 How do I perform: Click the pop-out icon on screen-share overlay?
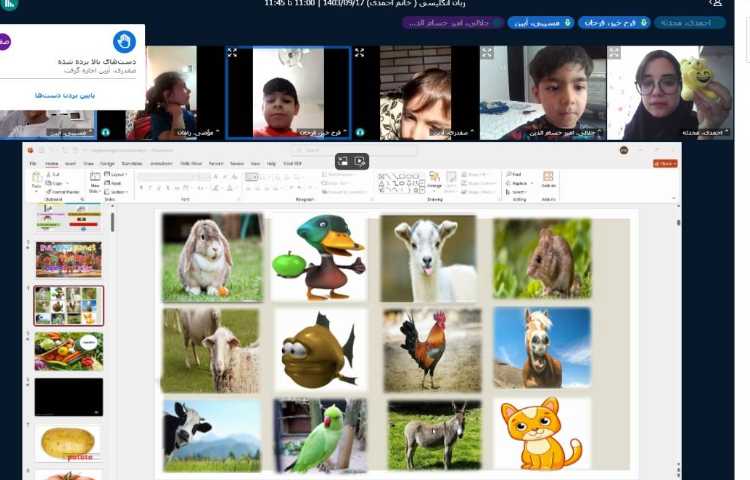(342, 160)
